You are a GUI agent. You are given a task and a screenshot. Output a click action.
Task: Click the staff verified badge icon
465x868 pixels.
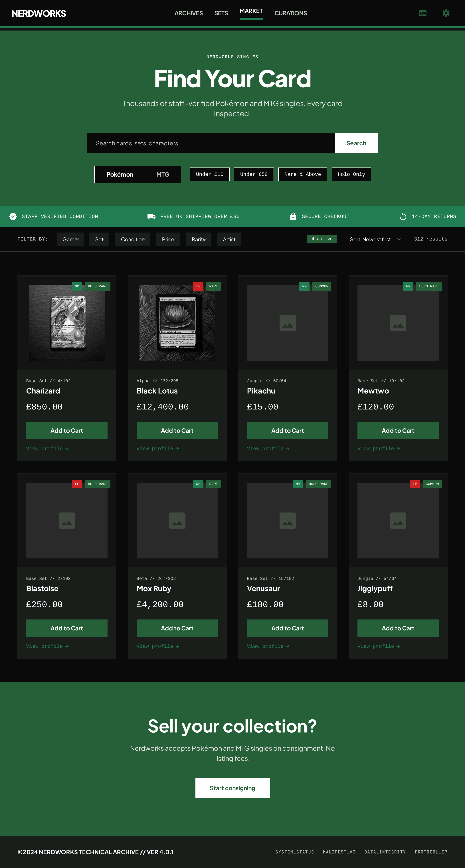(x=13, y=216)
